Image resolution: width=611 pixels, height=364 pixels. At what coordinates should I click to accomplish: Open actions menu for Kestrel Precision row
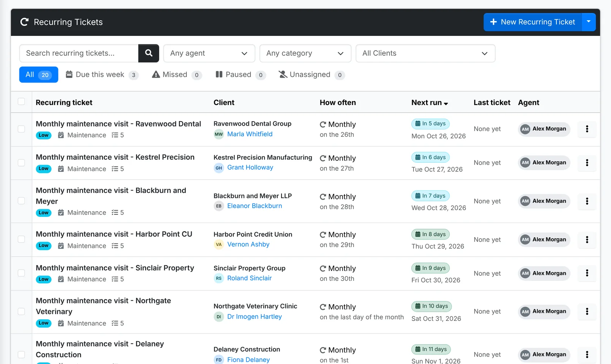tap(587, 163)
